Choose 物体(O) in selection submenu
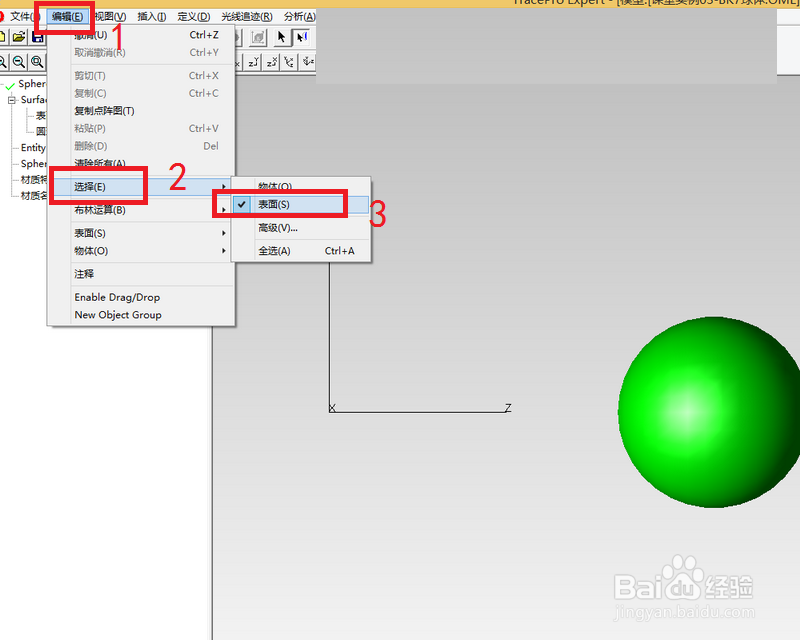This screenshot has width=800, height=640. tap(301, 186)
